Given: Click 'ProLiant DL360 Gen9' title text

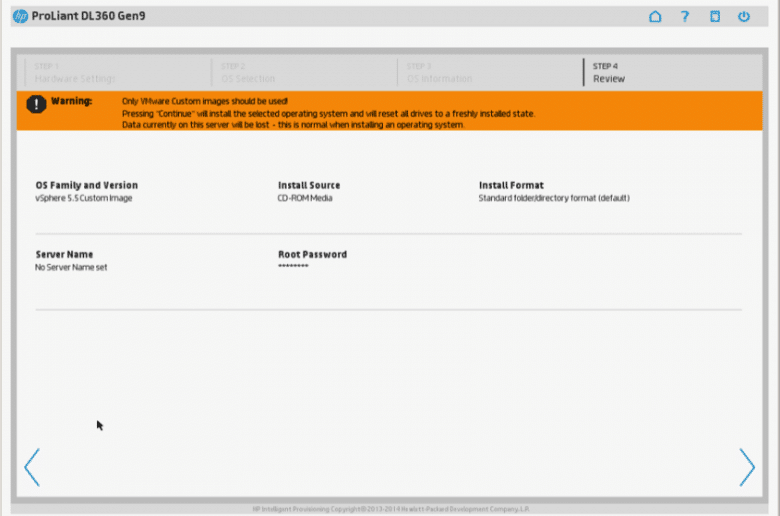Looking at the screenshot, I should point(89,16).
